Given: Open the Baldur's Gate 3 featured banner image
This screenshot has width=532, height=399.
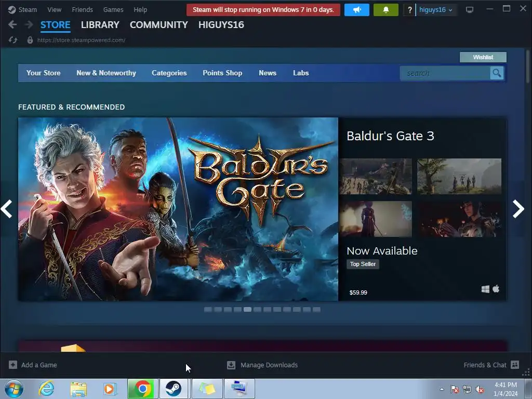Looking at the screenshot, I should pos(178,209).
